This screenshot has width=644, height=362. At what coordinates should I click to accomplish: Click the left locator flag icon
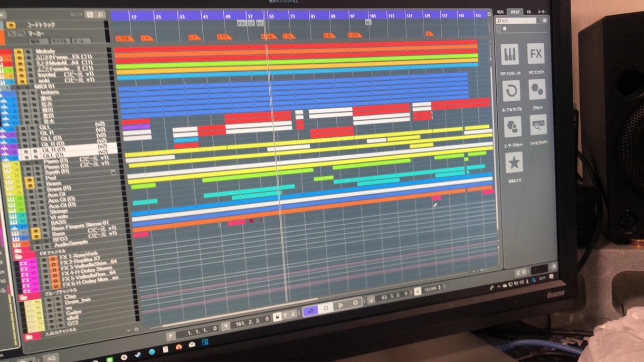[171, 337]
